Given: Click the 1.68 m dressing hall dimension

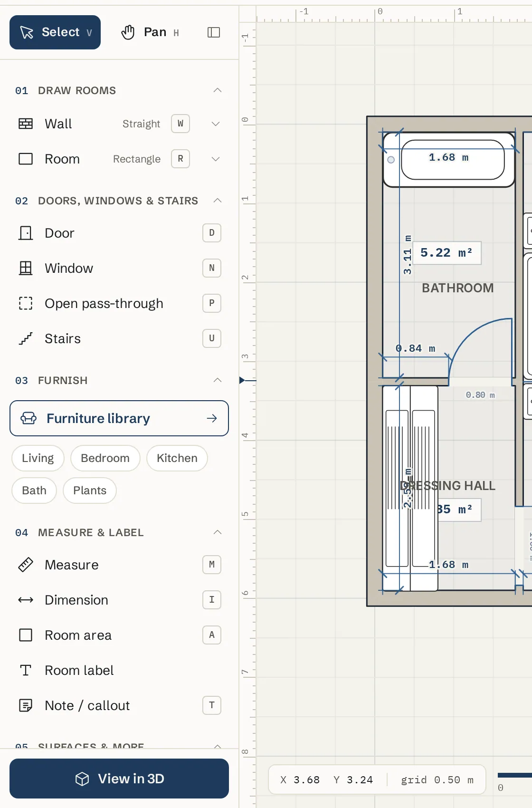Looking at the screenshot, I should click(448, 565).
